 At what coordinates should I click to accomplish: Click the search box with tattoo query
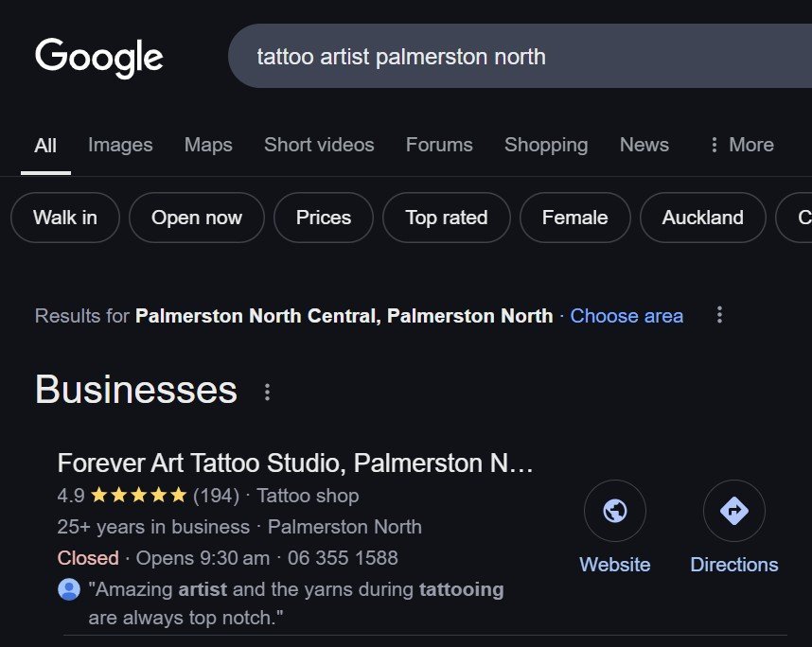pos(511,57)
